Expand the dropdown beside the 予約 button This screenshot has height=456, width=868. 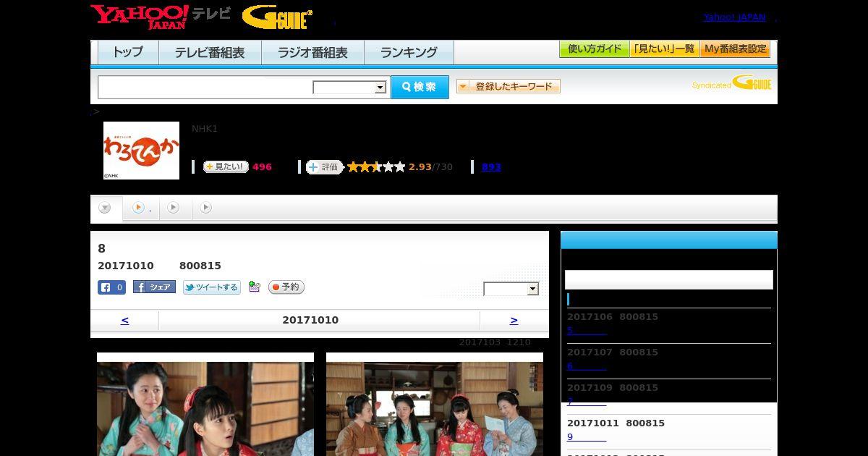pyautogui.click(x=511, y=289)
